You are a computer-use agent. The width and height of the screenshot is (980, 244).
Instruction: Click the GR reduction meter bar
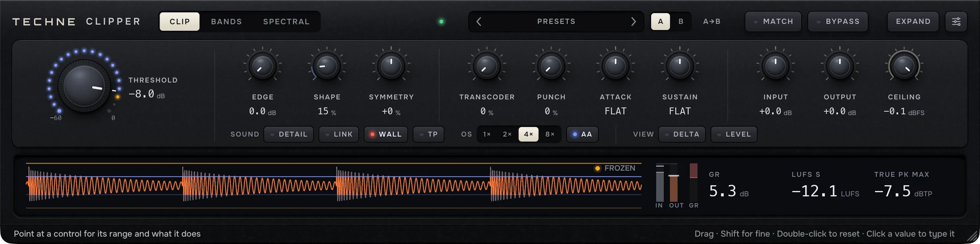click(694, 183)
